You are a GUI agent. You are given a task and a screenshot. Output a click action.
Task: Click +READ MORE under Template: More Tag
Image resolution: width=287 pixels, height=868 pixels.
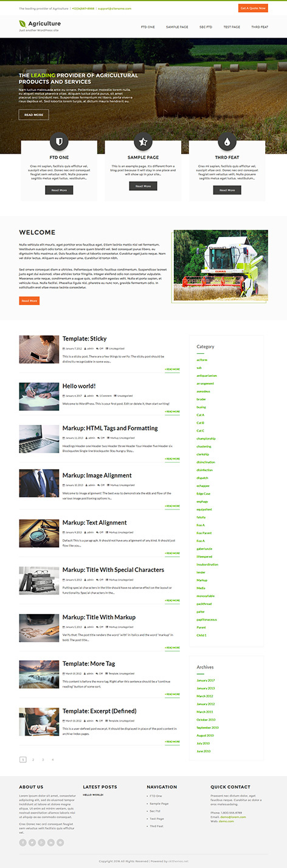point(172,694)
